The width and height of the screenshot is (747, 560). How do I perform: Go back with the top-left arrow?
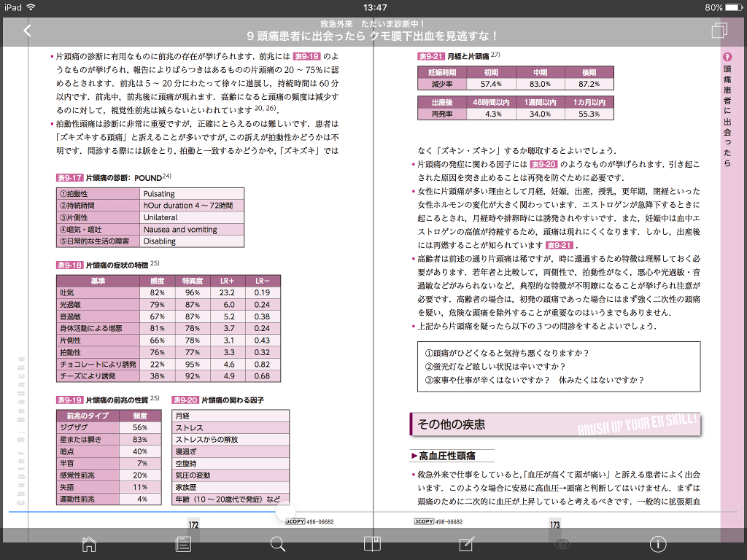(27, 31)
